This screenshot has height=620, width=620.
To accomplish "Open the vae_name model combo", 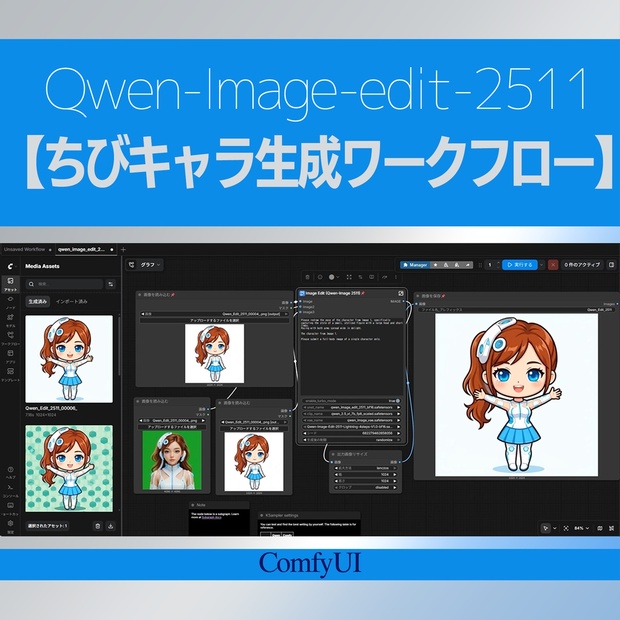I will click(351, 420).
